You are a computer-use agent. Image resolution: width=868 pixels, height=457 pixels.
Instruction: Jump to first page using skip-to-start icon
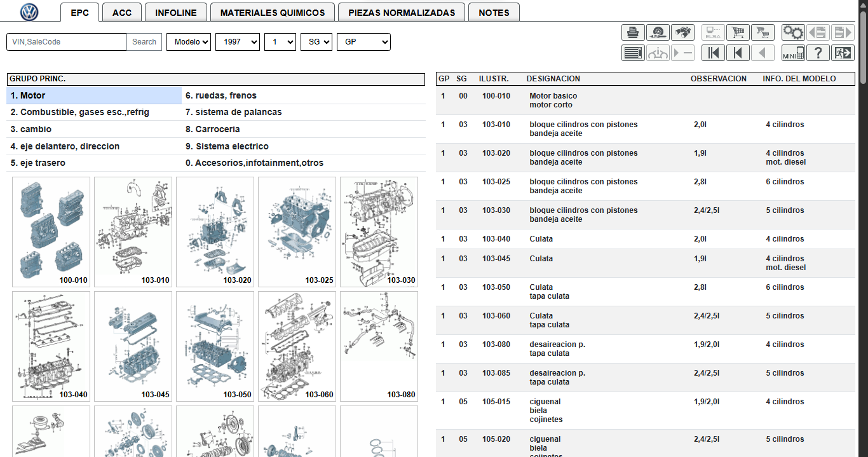713,53
